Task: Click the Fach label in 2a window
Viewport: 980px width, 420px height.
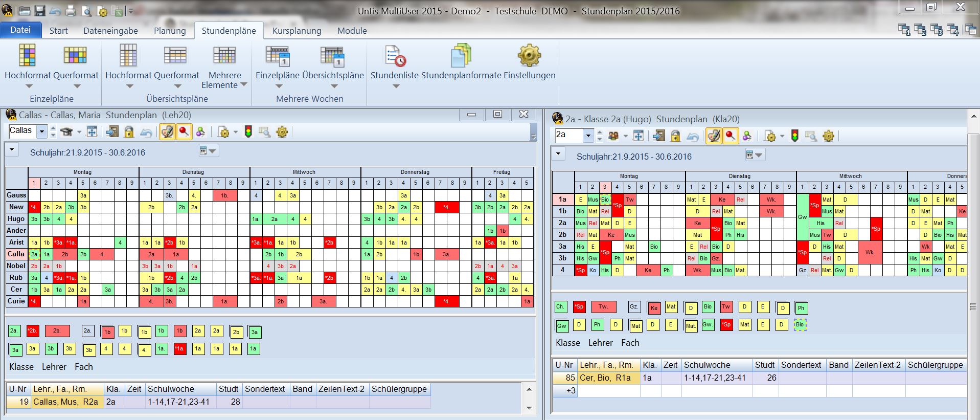Action: click(630, 343)
